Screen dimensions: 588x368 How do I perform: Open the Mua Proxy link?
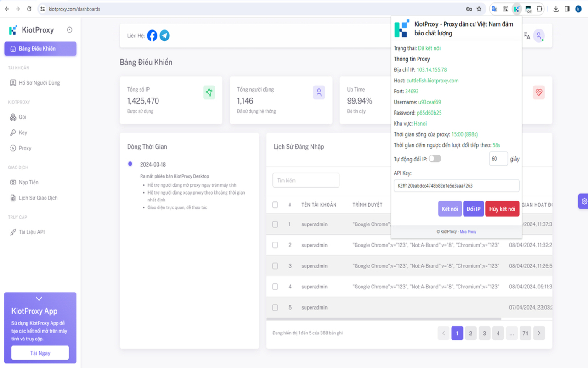coord(468,231)
